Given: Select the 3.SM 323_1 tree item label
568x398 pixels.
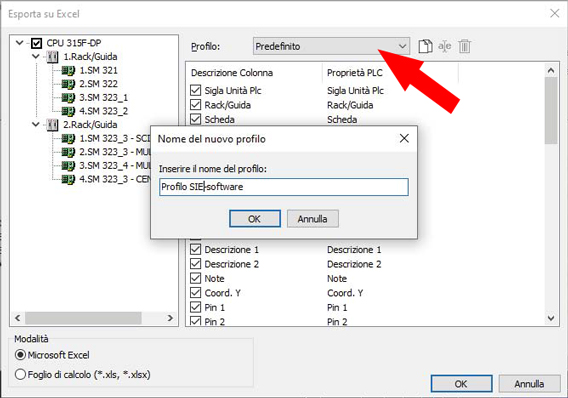Looking at the screenshot, I should tap(104, 97).
